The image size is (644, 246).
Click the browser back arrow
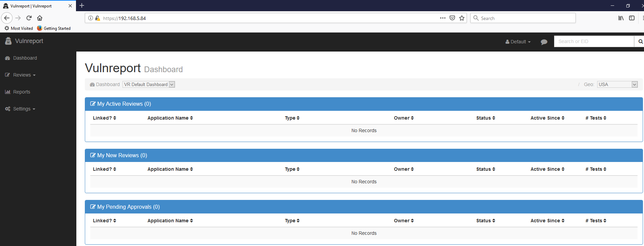tap(7, 18)
